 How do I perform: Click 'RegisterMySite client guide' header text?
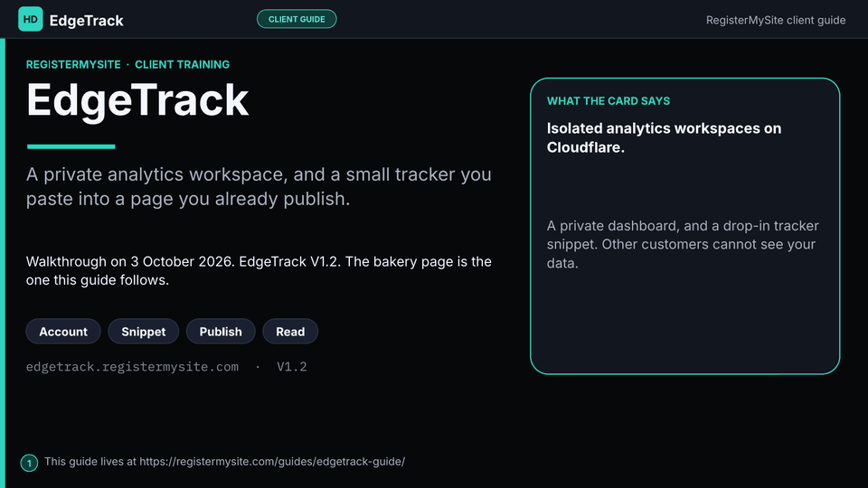(x=776, y=20)
